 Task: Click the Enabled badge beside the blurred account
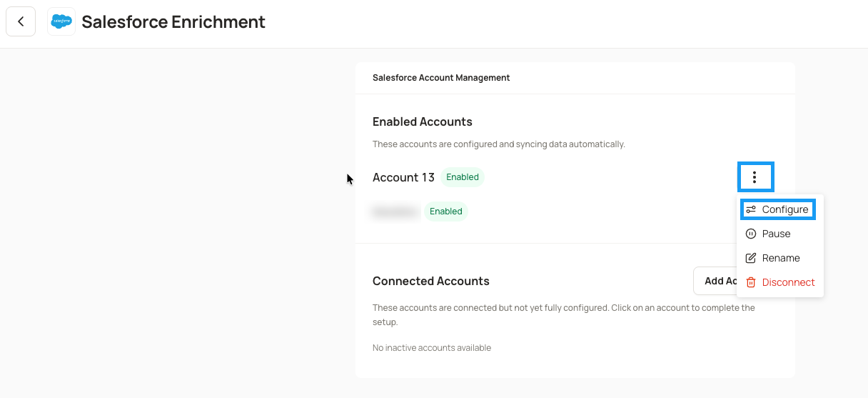(x=446, y=212)
